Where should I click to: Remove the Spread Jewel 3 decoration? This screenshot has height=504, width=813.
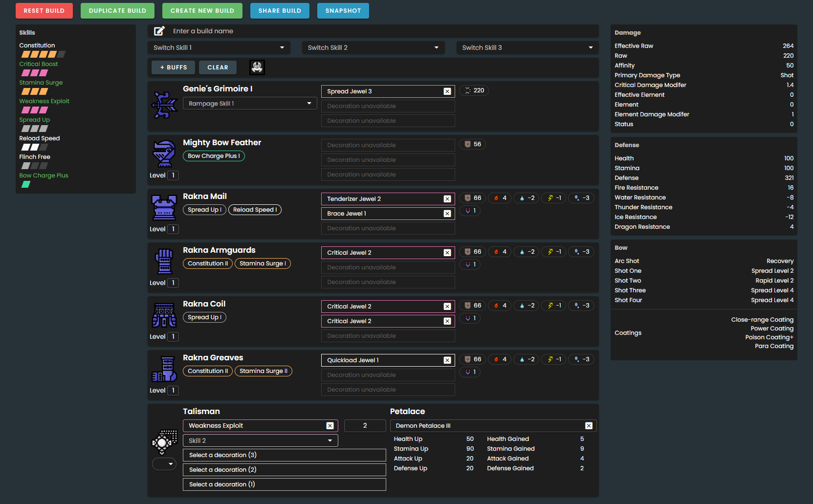point(447,91)
